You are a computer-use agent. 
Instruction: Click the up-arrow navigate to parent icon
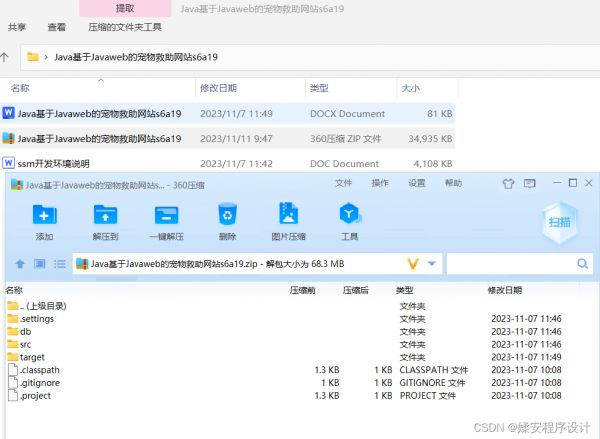(x=19, y=264)
